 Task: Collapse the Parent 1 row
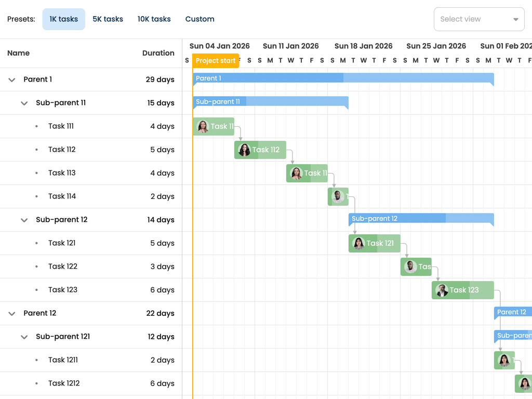11,79
